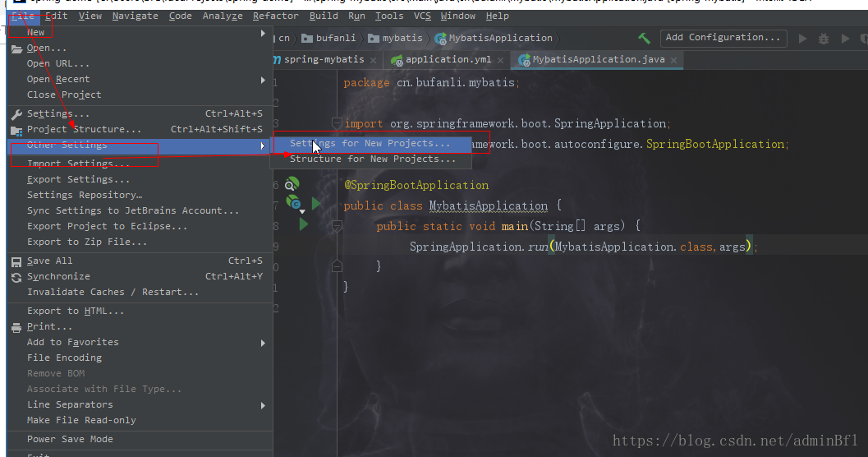Image resolution: width=868 pixels, height=457 pixels.
Task: Select Save All entry
Action: point(140,261)
